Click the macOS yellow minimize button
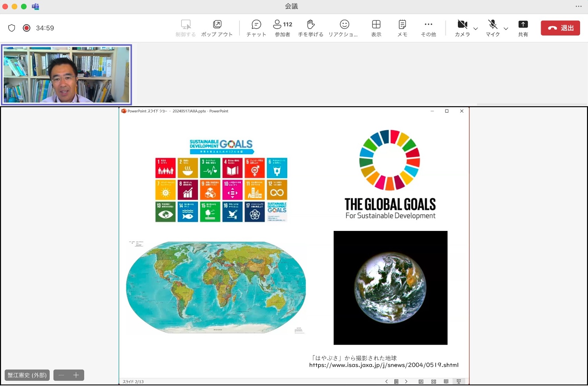Image resolution: width=588 pixels, height=386 pixels. (14, 7)
